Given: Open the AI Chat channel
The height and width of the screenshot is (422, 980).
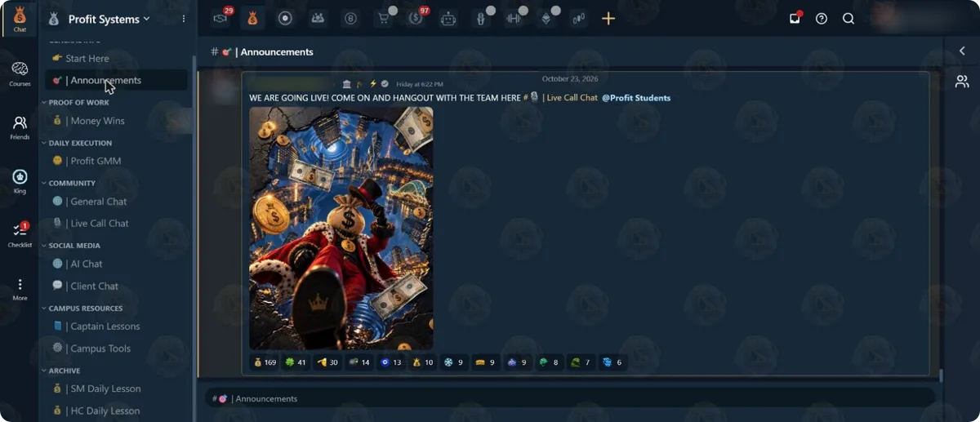Looking at the screenshot, I should [116, 264].
